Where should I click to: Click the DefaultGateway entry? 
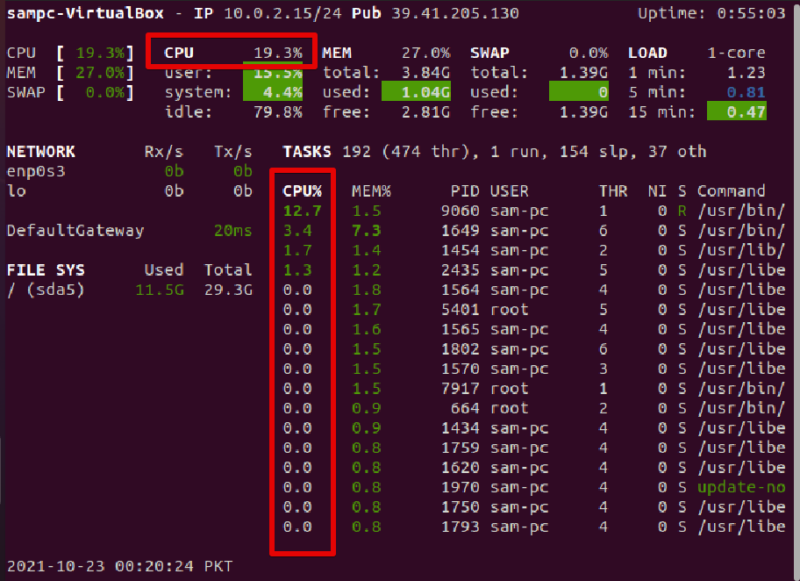click(75, 231)
